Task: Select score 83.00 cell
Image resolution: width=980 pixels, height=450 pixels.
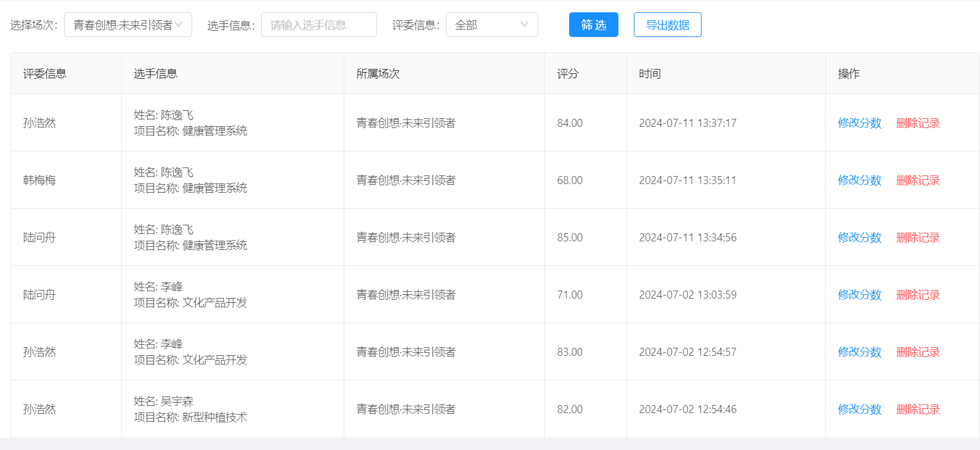Action: click(586, 352)
